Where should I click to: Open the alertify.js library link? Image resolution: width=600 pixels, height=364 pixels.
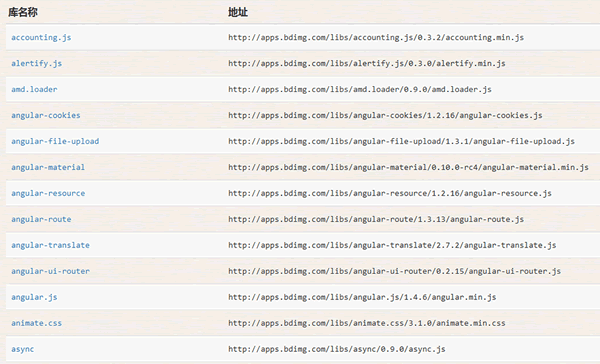[36, 64]
